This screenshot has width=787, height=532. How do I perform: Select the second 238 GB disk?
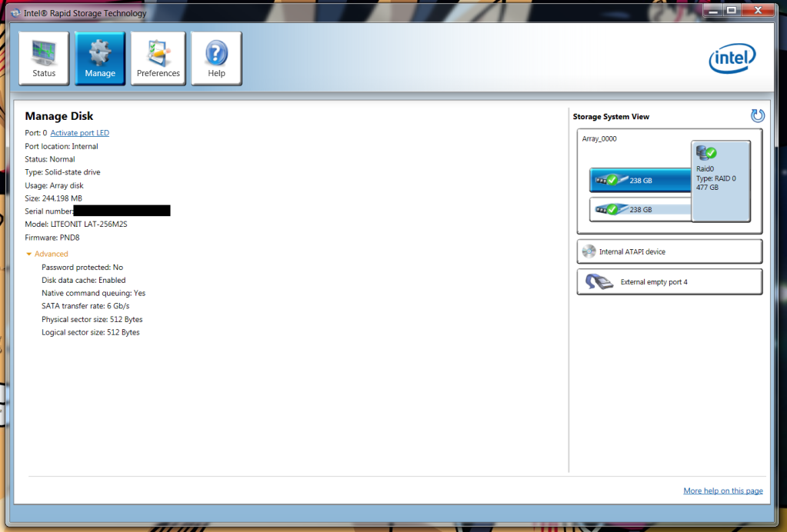[640, 210]
